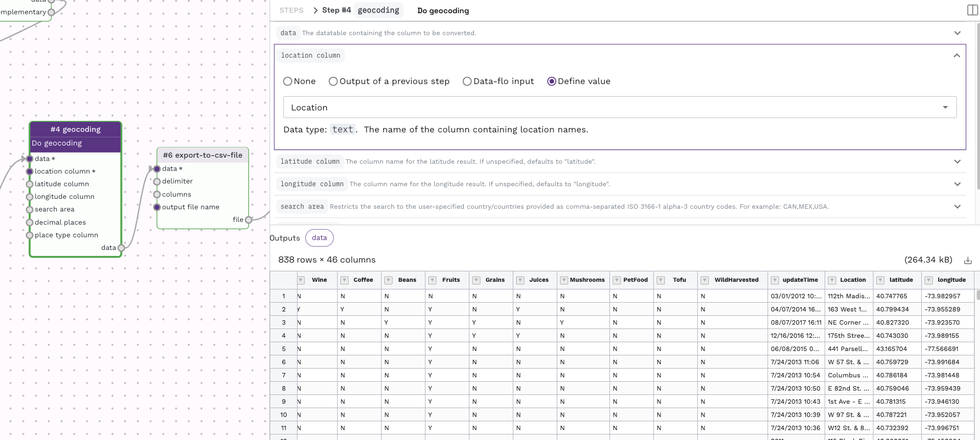
Task: Select row number 1 in the table
Action: (283, 296)
